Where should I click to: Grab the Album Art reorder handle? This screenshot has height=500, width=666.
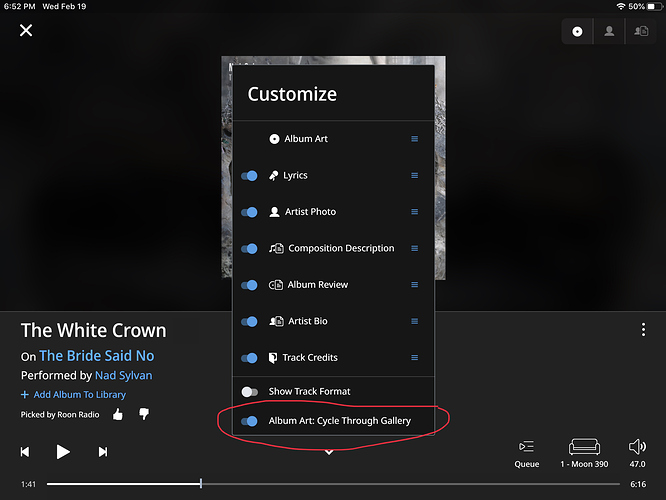point(415,139)
